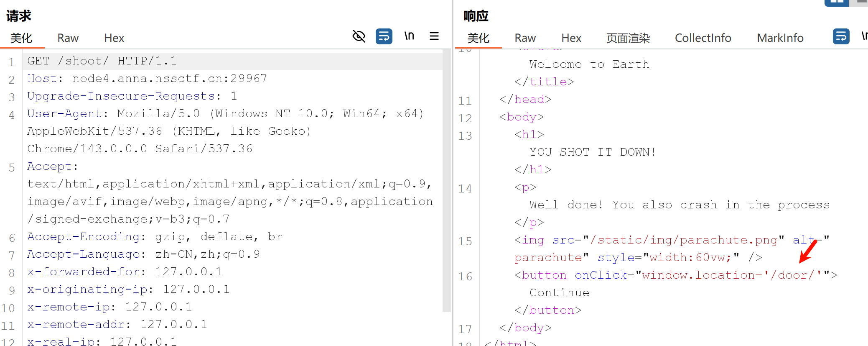
Task: Click the 'Welcome to Earth' title text
Action: [589, 64]
